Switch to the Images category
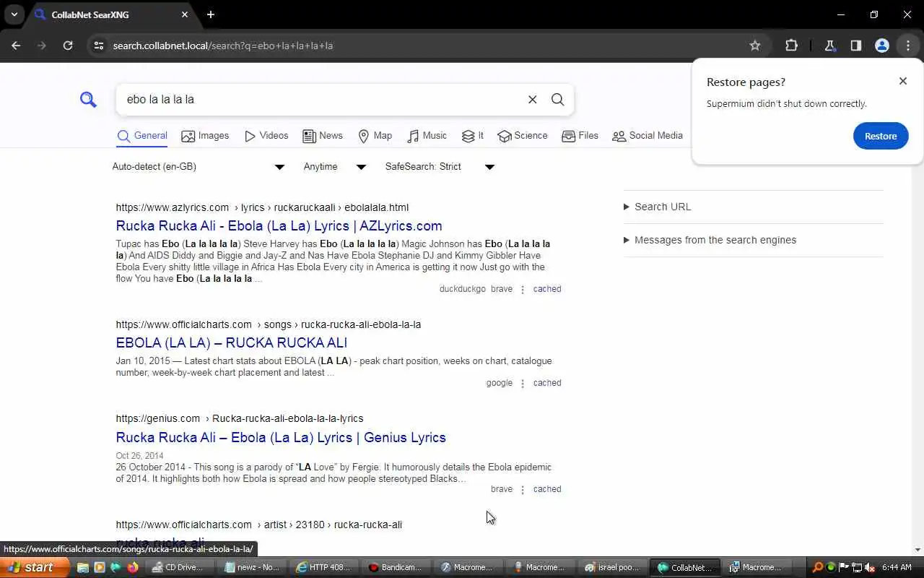Screen dimensions: 924x578 point(205,136)
